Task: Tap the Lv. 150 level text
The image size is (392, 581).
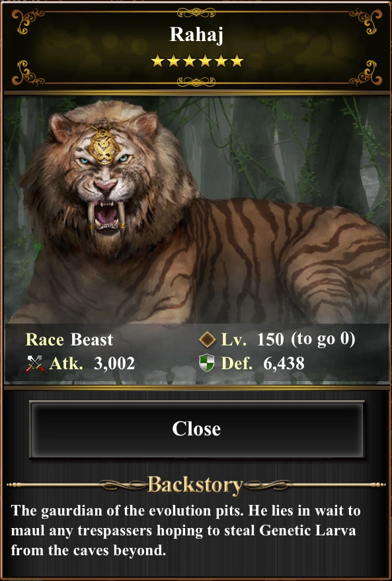Action: [x=253, y=339]
